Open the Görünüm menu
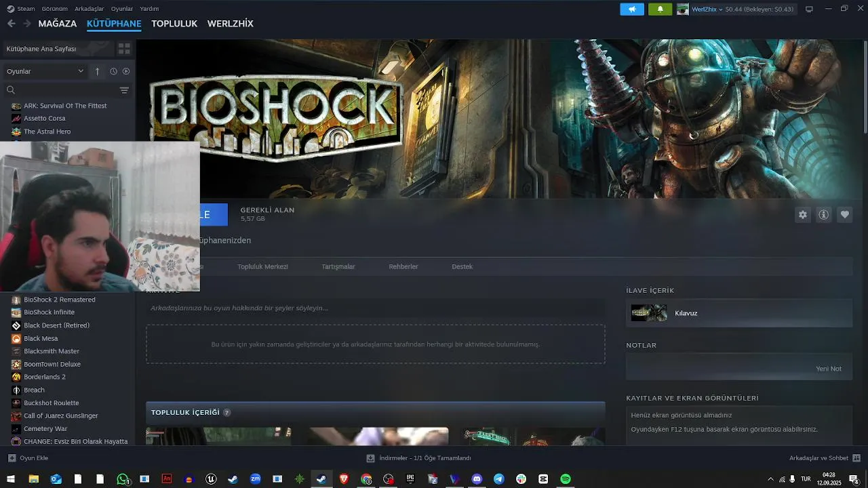 (x=55, y=9)
